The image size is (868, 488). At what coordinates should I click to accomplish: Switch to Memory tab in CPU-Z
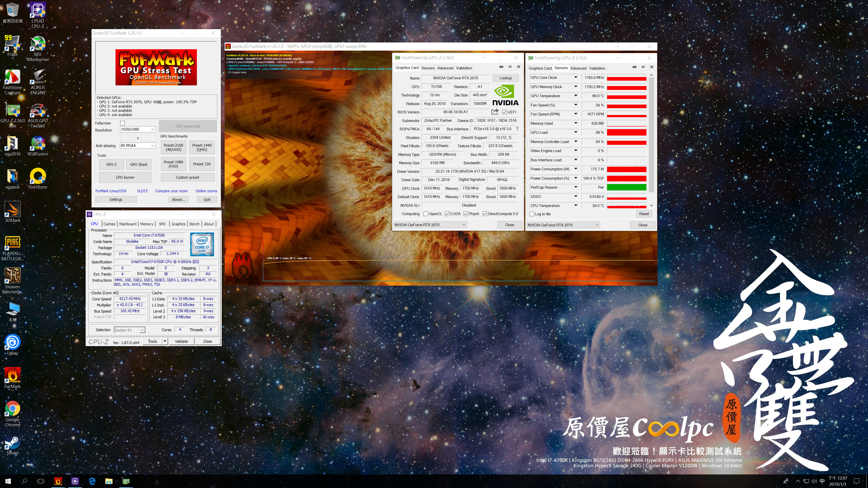pos(146,224)
